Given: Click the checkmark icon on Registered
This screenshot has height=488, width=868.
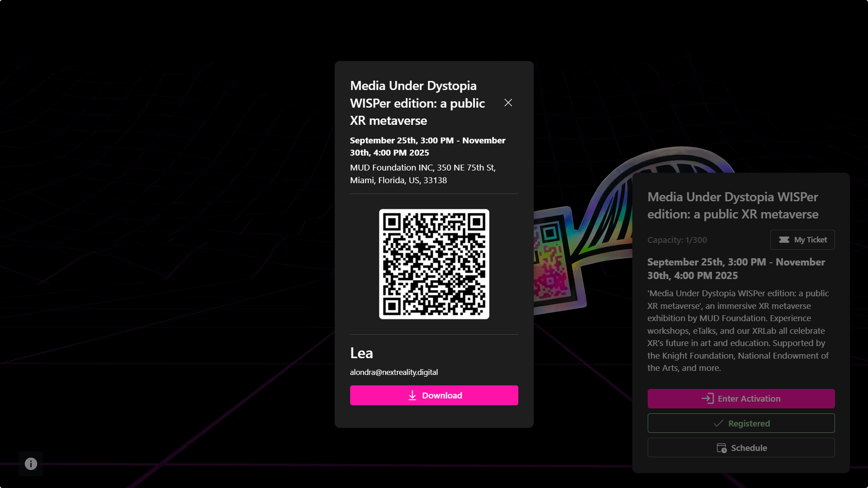Looking at the screenshot, I should (x=718, y=423).
